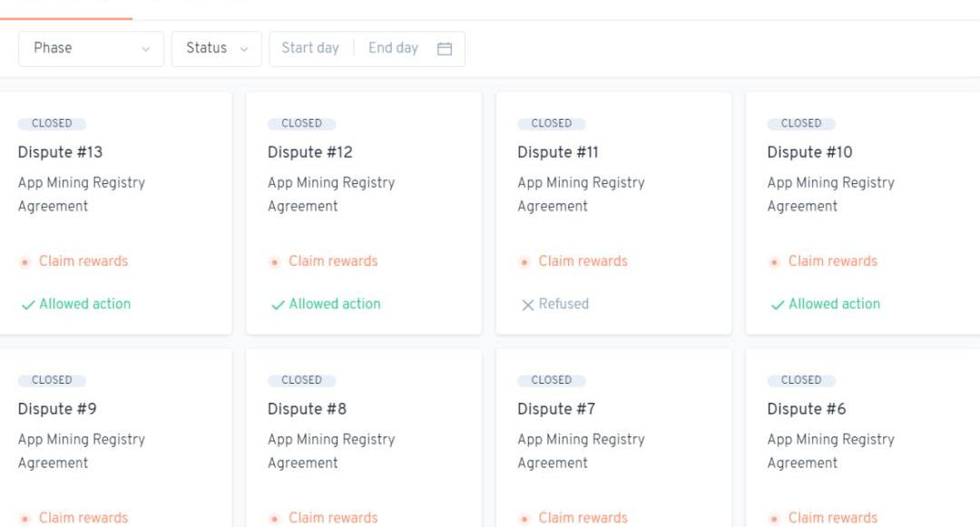Open the calendar icon in date filter
This screenshot has width=980, height=527.
point(445,49)
